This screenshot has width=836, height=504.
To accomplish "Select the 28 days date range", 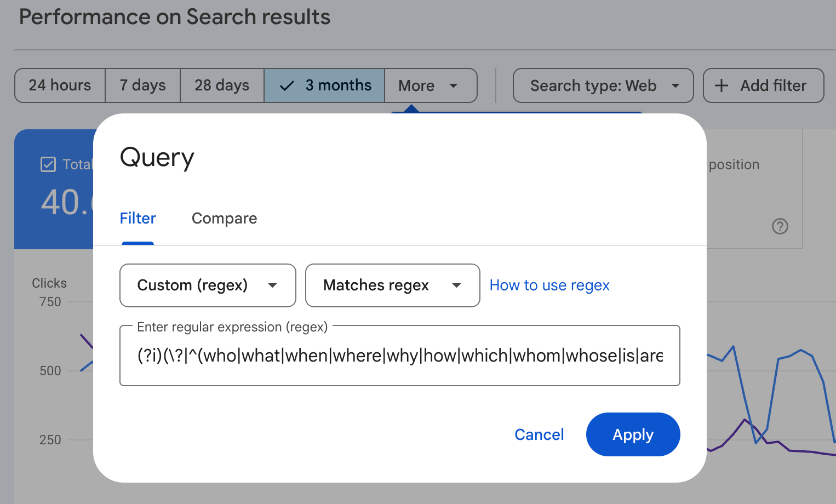I will tap(221, 85).
